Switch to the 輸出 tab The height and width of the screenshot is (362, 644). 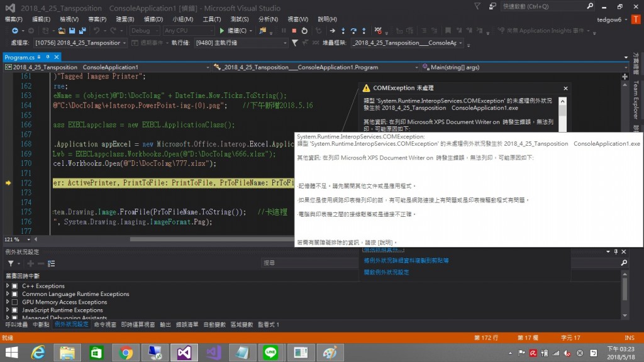pos(165,325)
